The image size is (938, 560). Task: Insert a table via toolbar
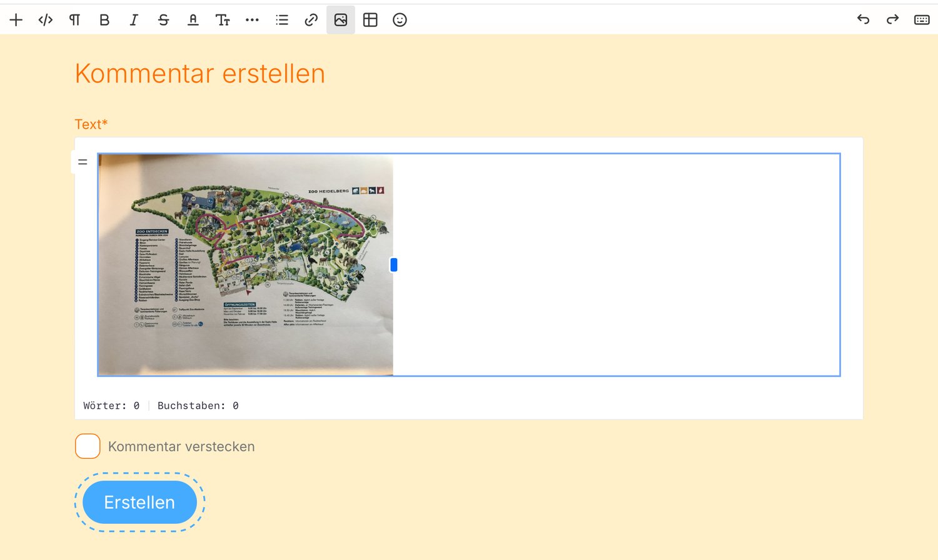370,20
